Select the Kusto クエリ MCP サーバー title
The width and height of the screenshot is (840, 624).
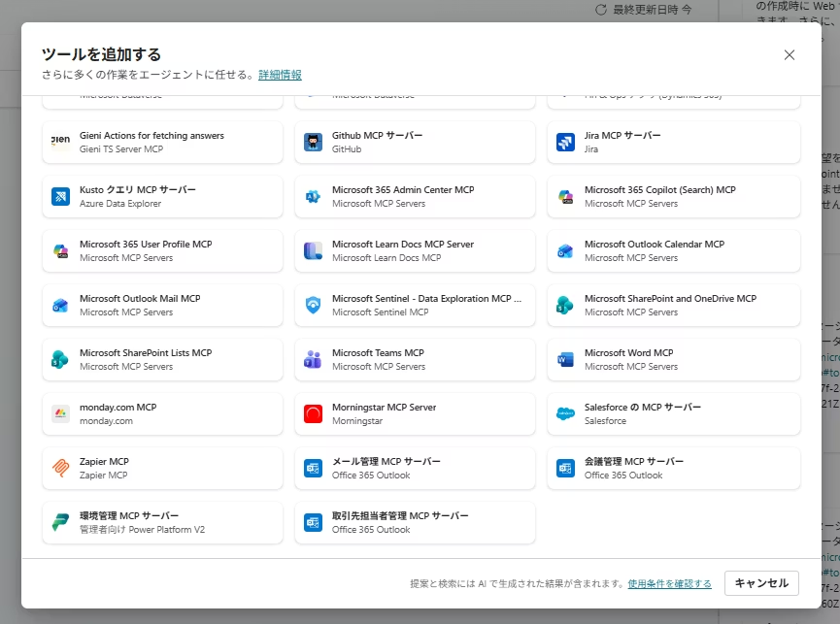point(138,189)
